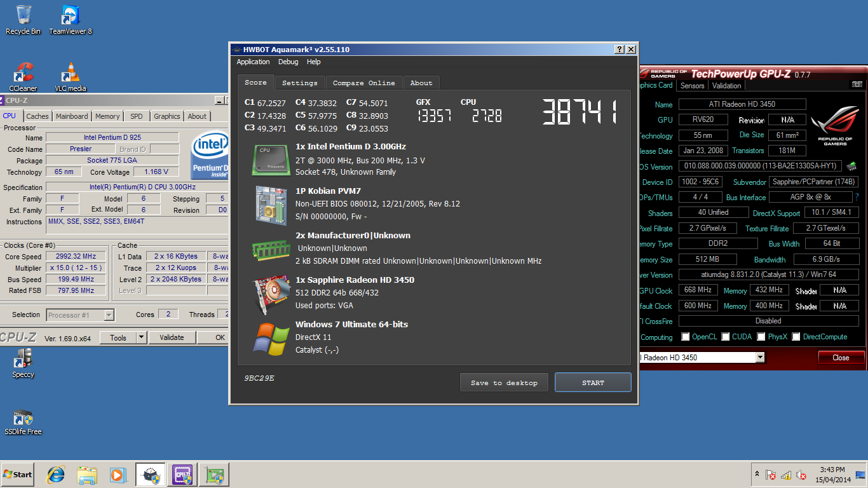Screen dimensions: 868x488
Task: Switch to the Graphics tab in CPU-Z
Action: coord(167,116)
